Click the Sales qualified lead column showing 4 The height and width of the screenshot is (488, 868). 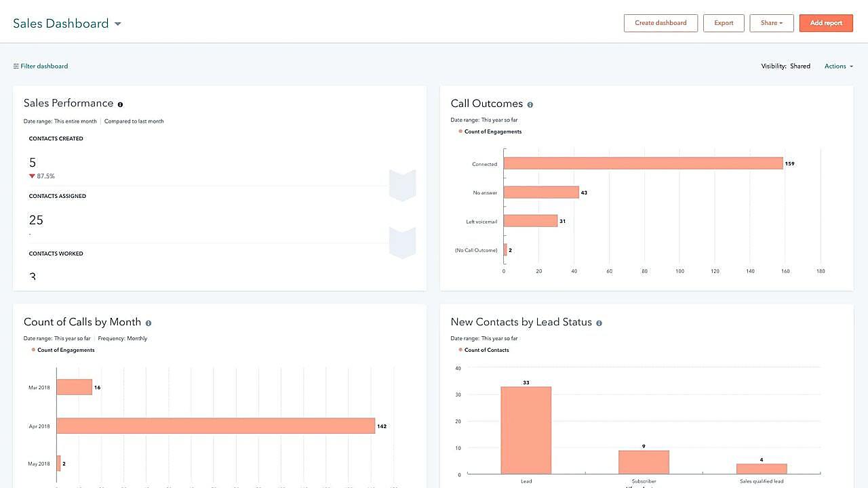pos(762,469)
